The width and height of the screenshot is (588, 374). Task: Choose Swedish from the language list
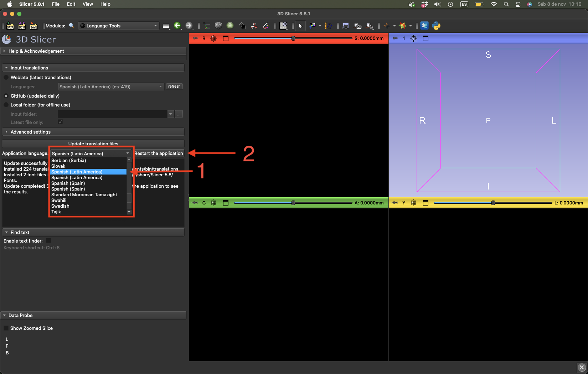click(60, 206)
